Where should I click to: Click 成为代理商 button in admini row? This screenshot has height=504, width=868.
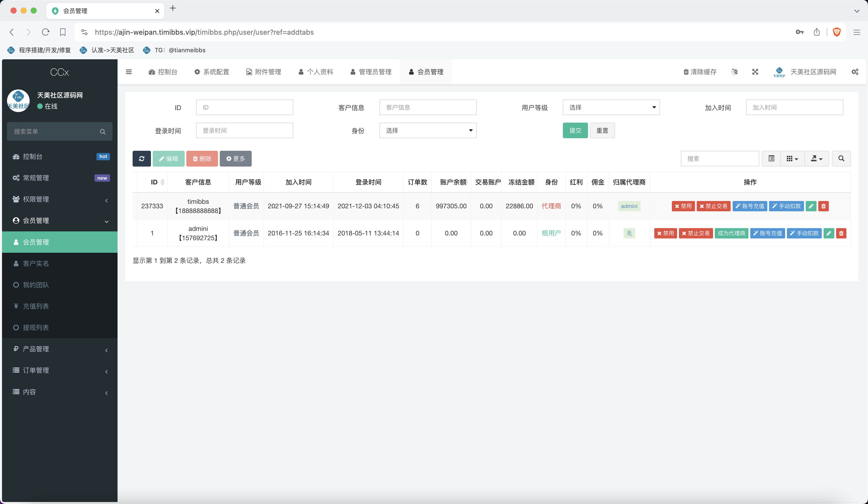click(x=732, y=233)
